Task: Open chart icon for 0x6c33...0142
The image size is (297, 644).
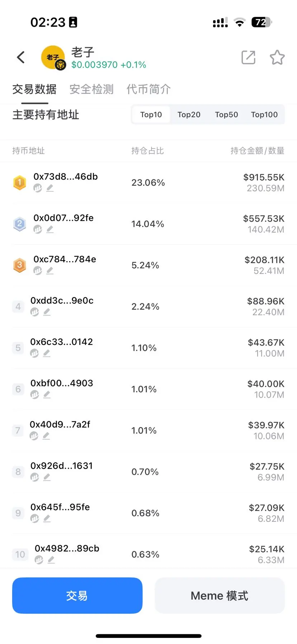Action: coord(34,353)
